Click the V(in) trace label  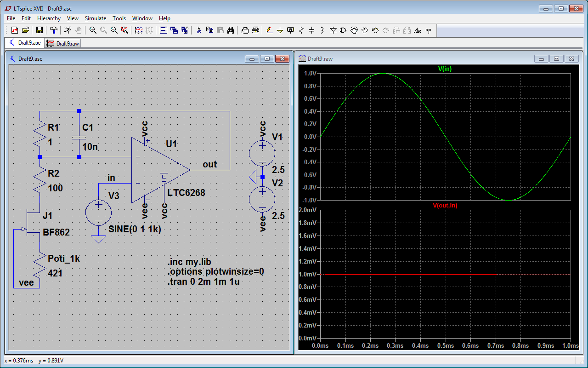click(445, 69)
